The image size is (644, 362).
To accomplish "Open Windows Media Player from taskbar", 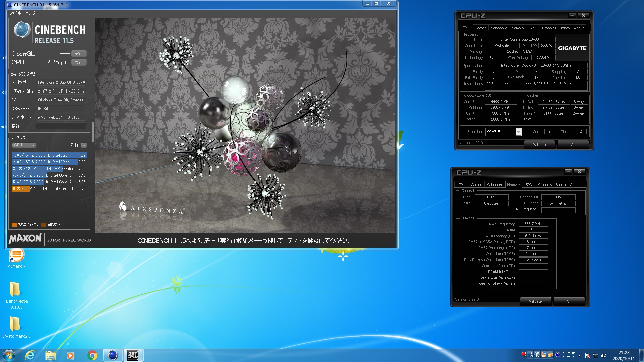I will tap(71, 355).
